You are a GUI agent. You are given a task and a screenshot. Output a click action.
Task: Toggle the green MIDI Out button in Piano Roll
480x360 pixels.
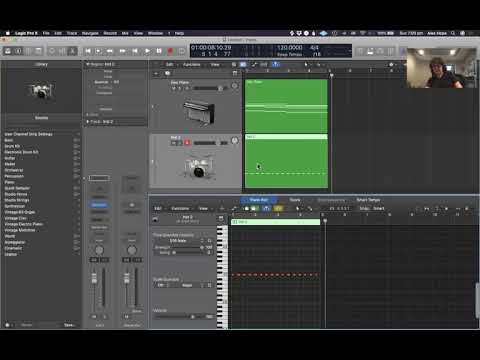[254, 208]
